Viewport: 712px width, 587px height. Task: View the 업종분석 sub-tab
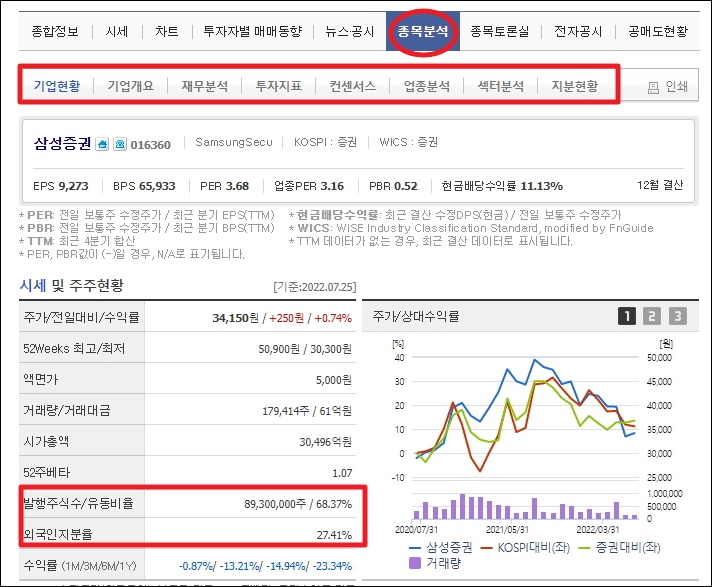[427, 86]
